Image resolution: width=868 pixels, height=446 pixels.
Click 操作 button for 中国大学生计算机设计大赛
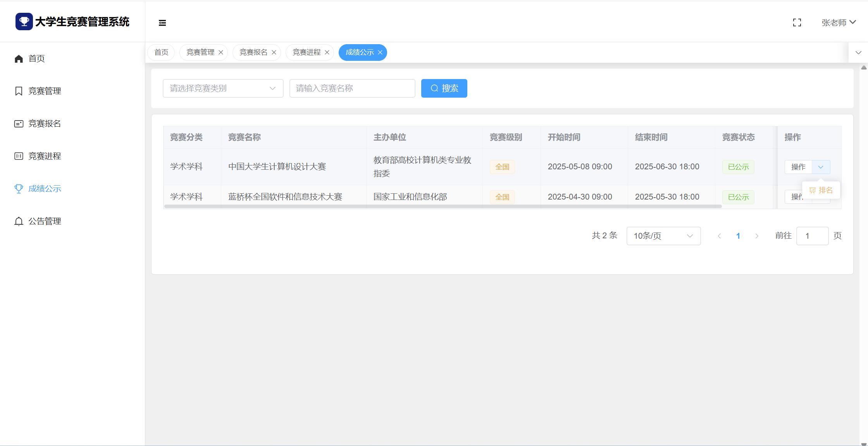click(798, 167)
